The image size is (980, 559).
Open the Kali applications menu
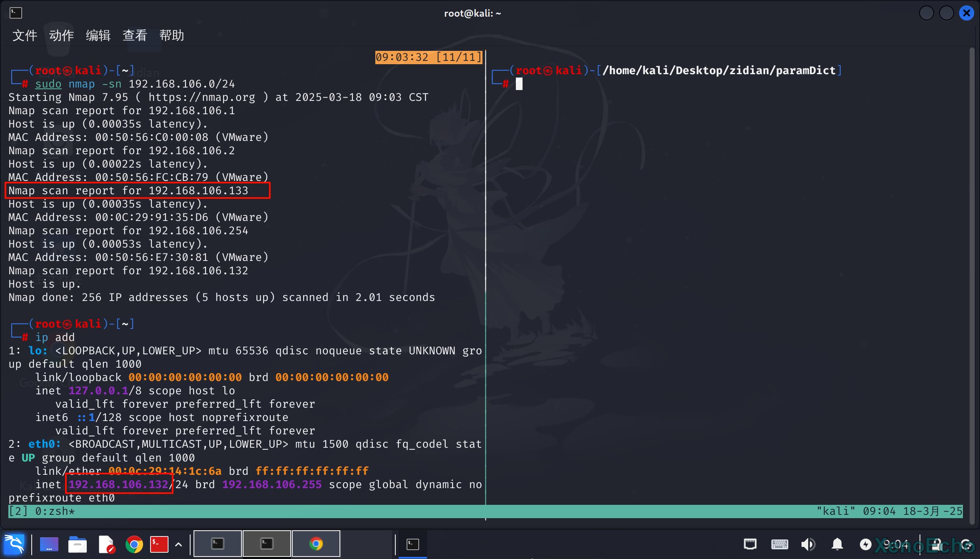click(14, 544)
